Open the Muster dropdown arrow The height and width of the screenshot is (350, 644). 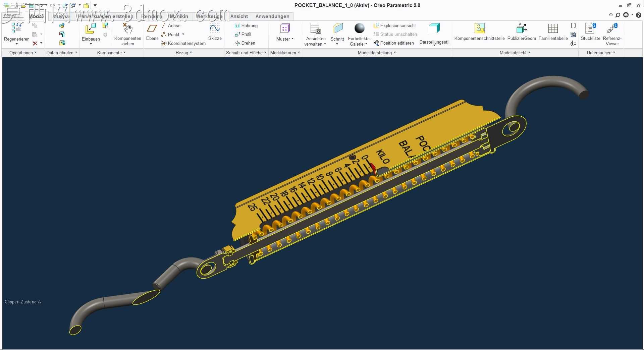click(x=292, y=39)
